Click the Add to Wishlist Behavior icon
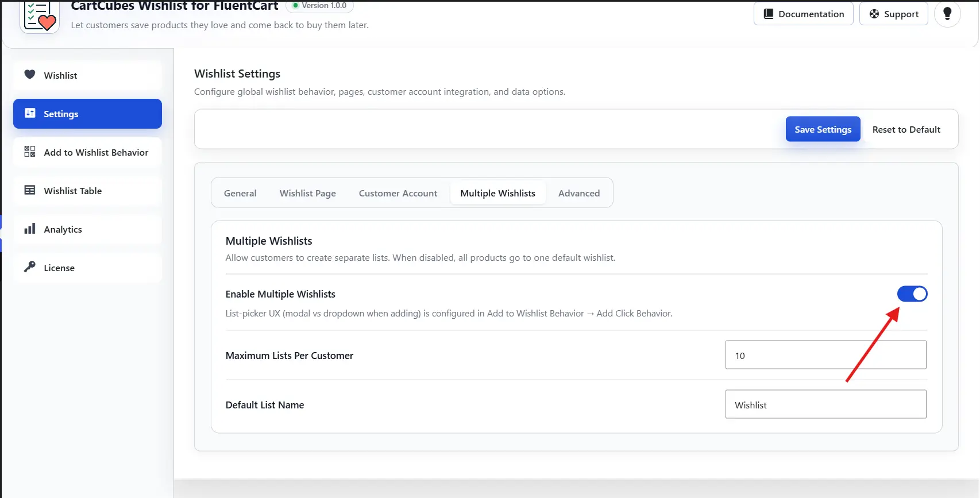Screen dimensions: 980x498 point(30,152)
